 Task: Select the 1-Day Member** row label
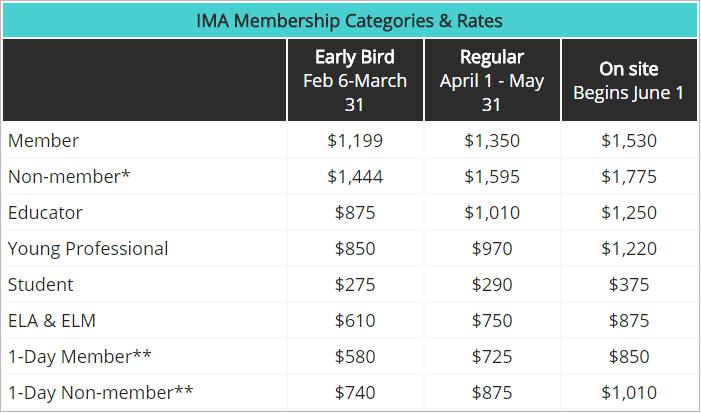(80, 357)
